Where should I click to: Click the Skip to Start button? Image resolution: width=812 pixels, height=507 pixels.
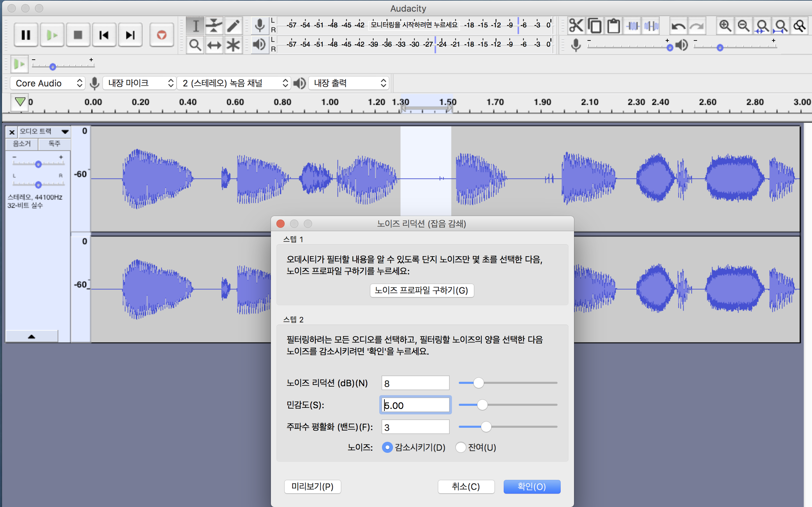(x=104, y=35)
